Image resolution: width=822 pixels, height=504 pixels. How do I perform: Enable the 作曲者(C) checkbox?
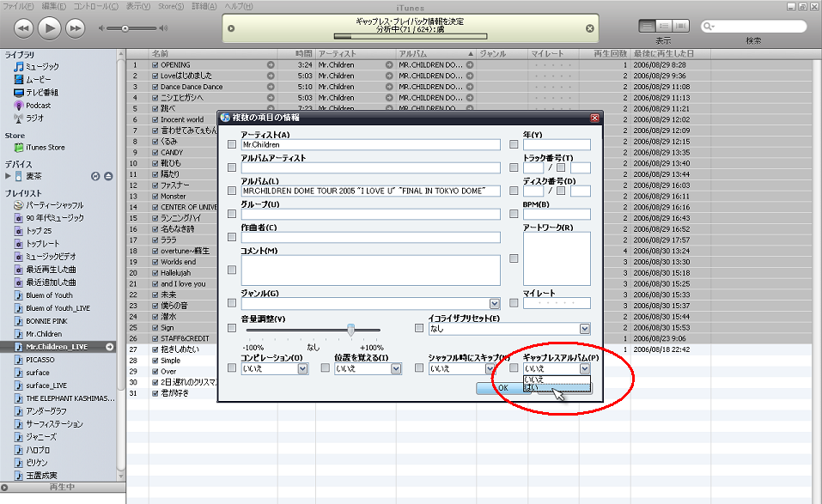[232, 237]
